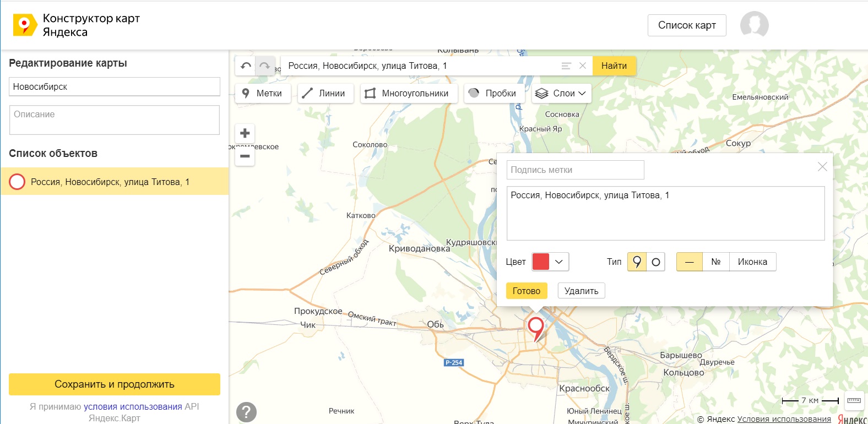Toggle the Пробки traffic layer
This screenshot has height=424, width=868.
(493, 94)
